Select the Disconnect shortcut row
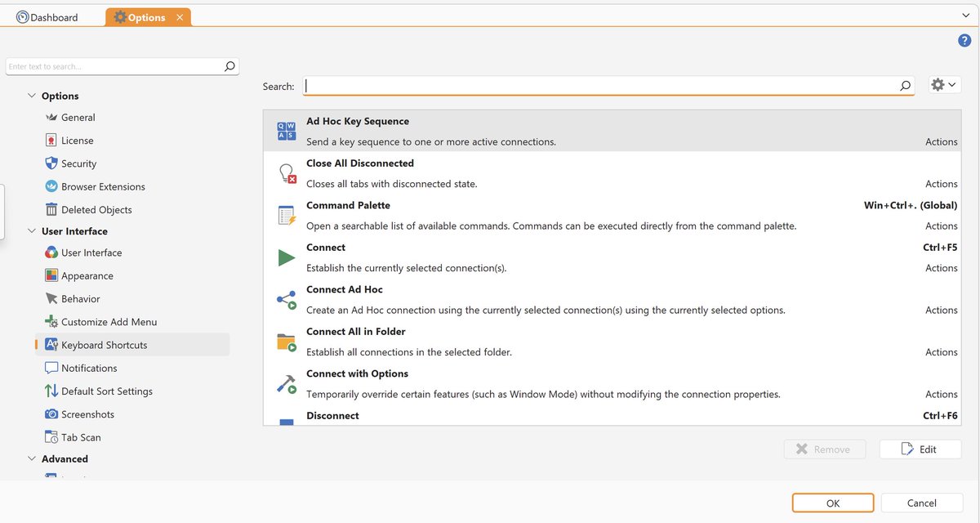The height and width of the screenshot is (523, 980). 612,416
